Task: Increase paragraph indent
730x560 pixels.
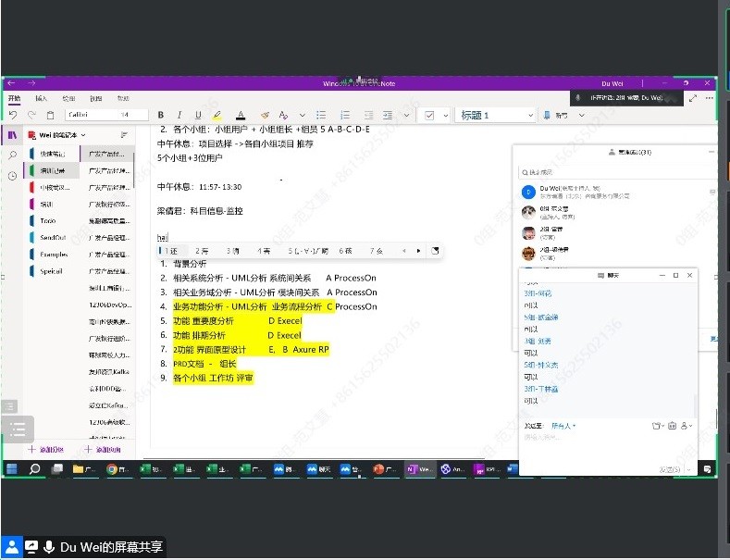Action: [x=388, y=115]
